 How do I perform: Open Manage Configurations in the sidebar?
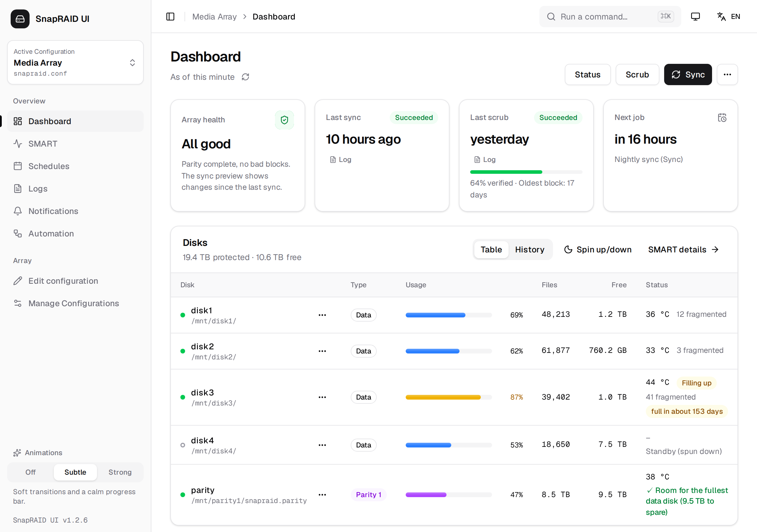75,303
